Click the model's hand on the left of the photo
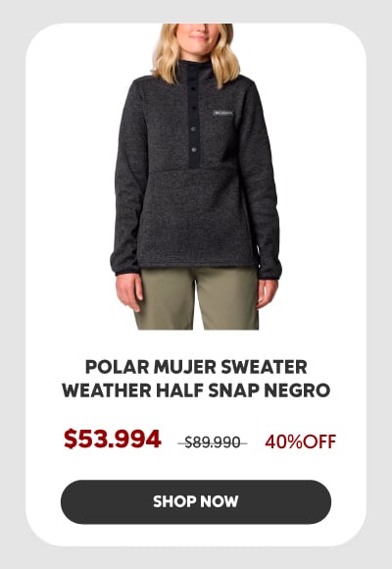Viewport: 392px width, 569px height. 129,291
